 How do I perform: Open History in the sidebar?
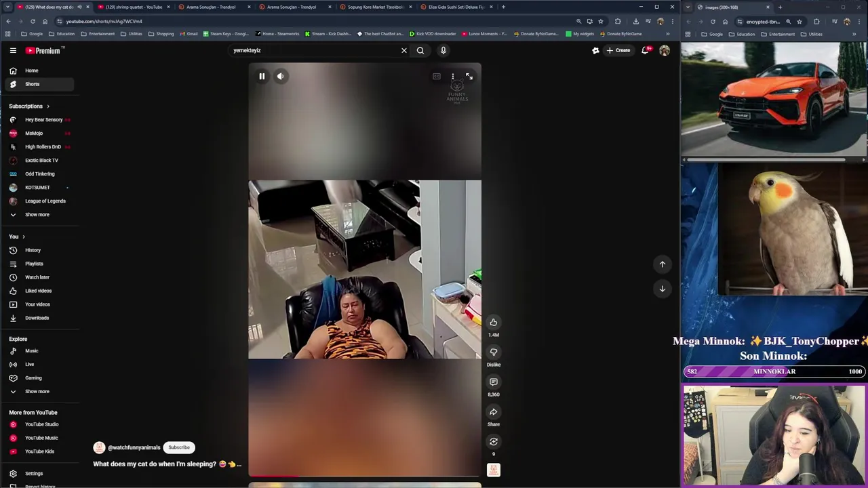(x=41, y=250)
